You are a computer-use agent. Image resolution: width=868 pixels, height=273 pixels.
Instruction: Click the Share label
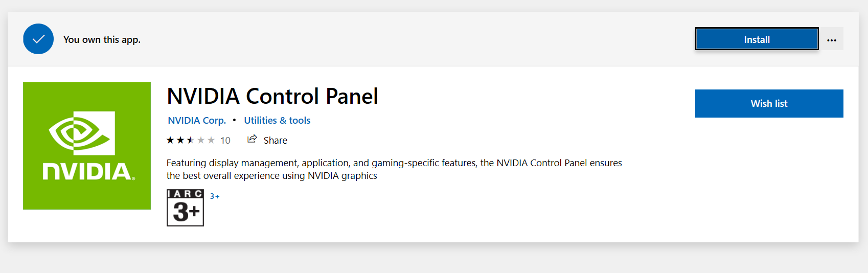tap(275, 141)
